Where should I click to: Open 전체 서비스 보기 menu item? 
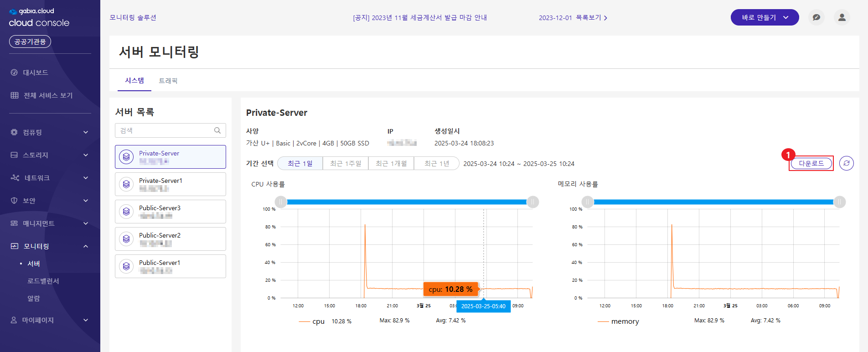[x=48, y=95]
